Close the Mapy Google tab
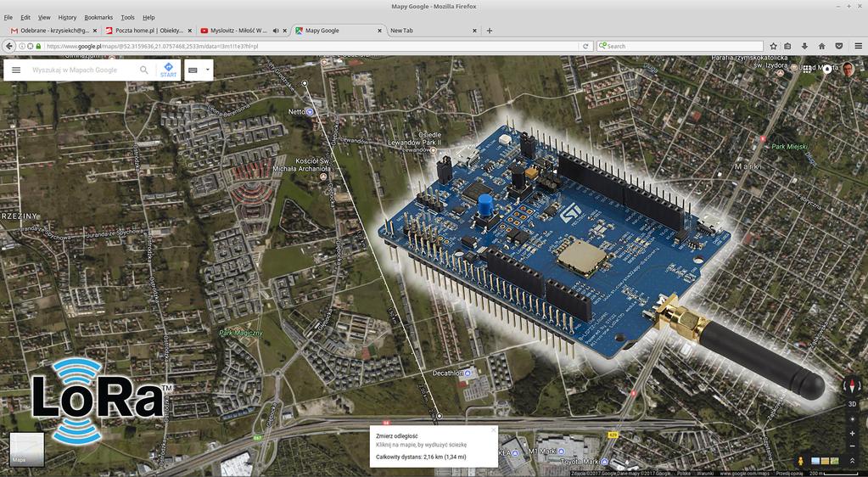 [380, 31]
